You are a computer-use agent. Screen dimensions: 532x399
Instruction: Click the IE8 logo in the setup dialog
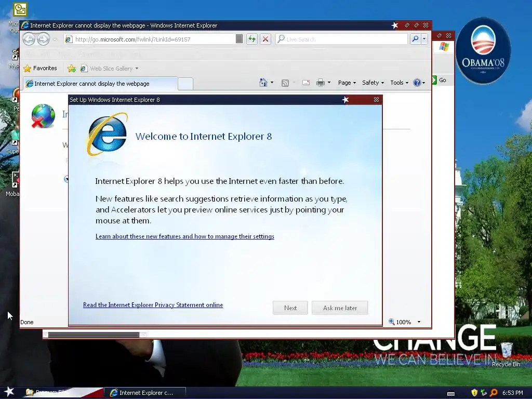coord(107,135)
